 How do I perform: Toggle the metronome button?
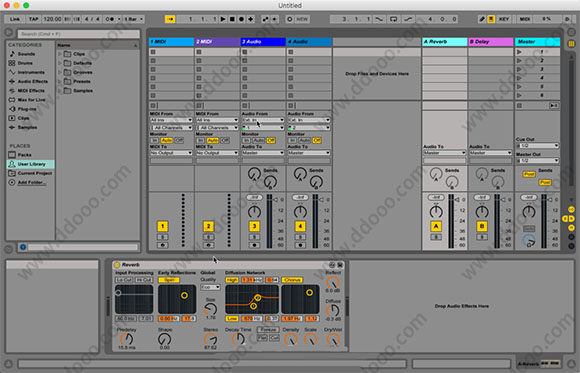coord(110,19)
